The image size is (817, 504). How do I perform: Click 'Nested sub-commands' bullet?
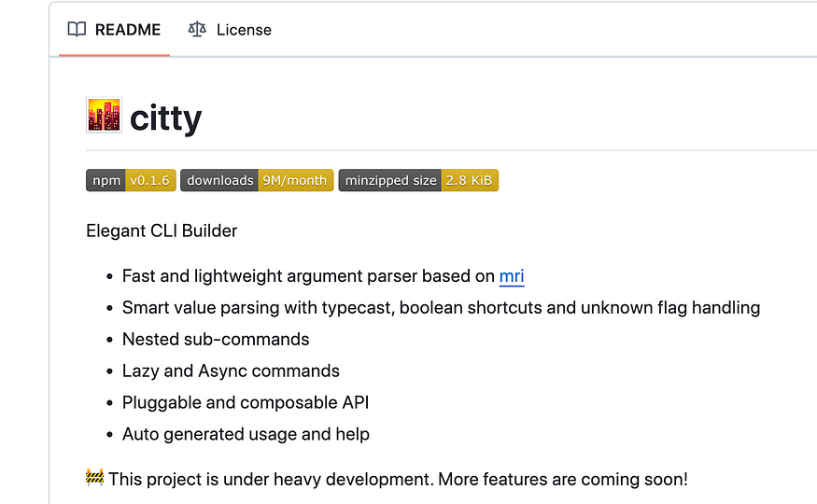click(x=216, y=340)
